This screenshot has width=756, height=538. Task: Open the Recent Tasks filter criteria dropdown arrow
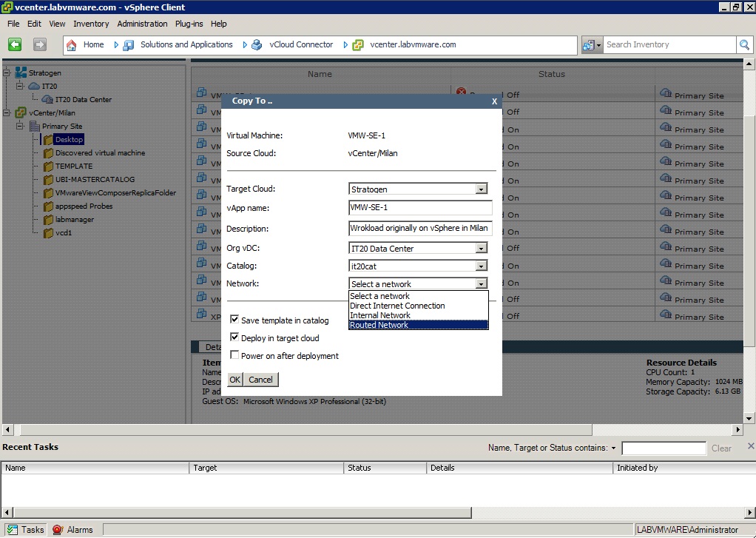[613, 448]
